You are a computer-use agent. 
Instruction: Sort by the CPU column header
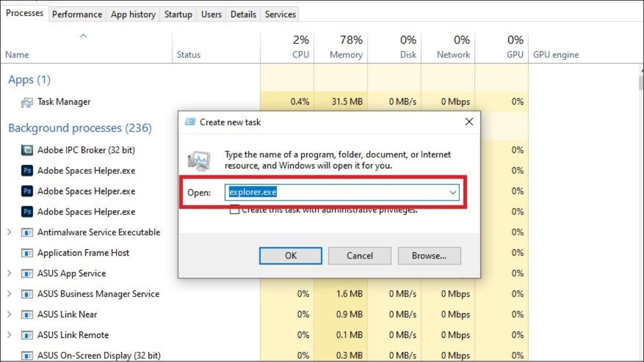point(287,47)
